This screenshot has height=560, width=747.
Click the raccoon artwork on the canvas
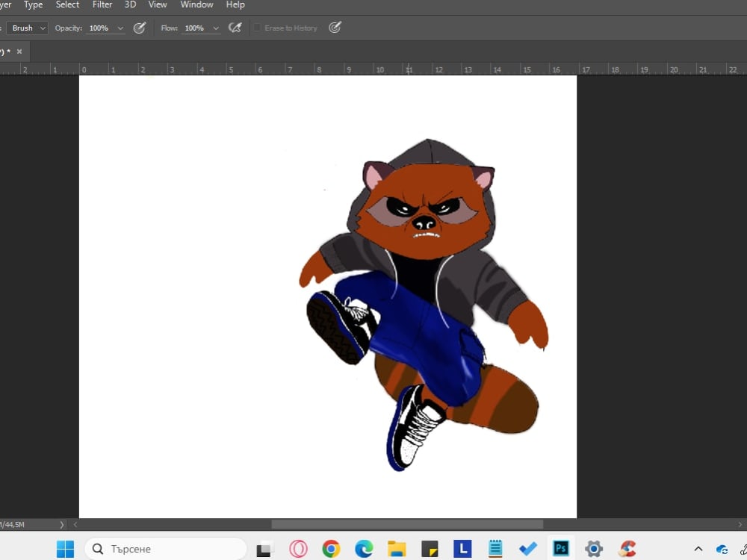(x=423, y=305)
